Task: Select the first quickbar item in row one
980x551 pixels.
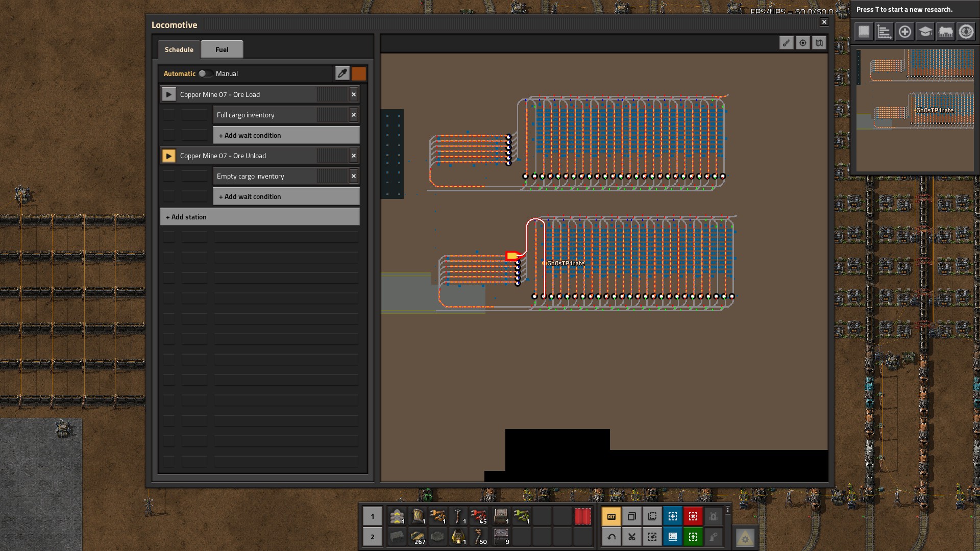Action: tap(397, 516)
